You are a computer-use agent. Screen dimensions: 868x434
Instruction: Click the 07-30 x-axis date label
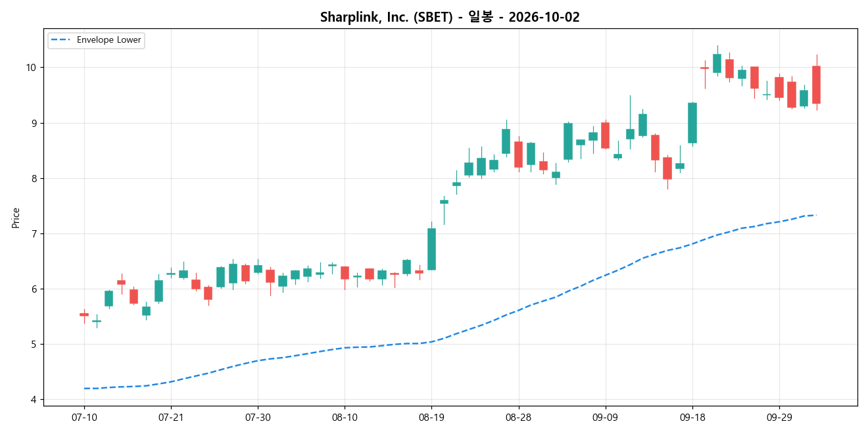click(258, 418)
